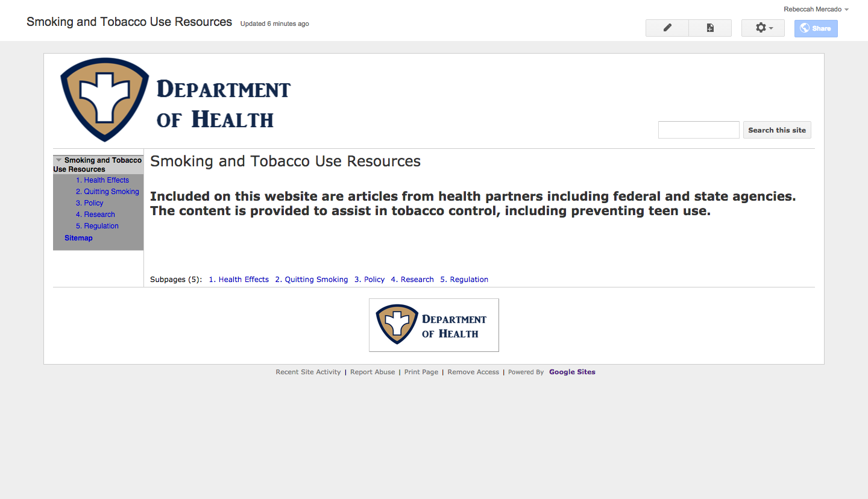Screen dimensions: 868x499
Task: Open the Sitemap sidebar link
Action: click(78, 238)
